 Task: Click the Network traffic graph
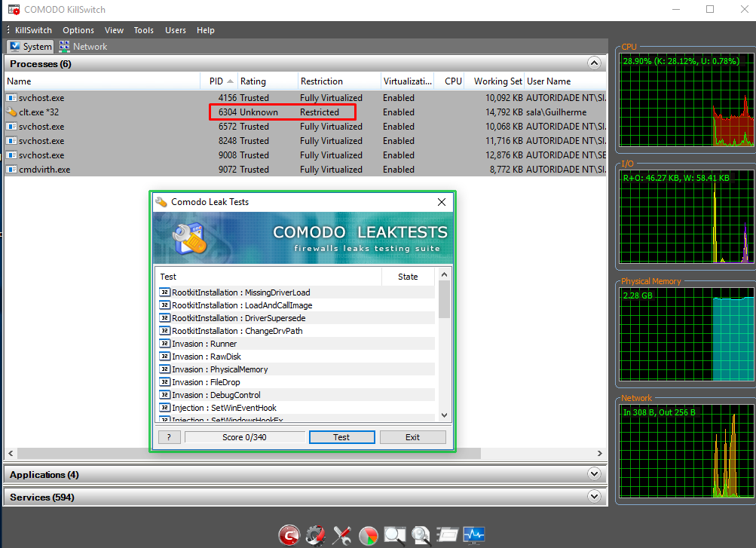click(687, 451)
